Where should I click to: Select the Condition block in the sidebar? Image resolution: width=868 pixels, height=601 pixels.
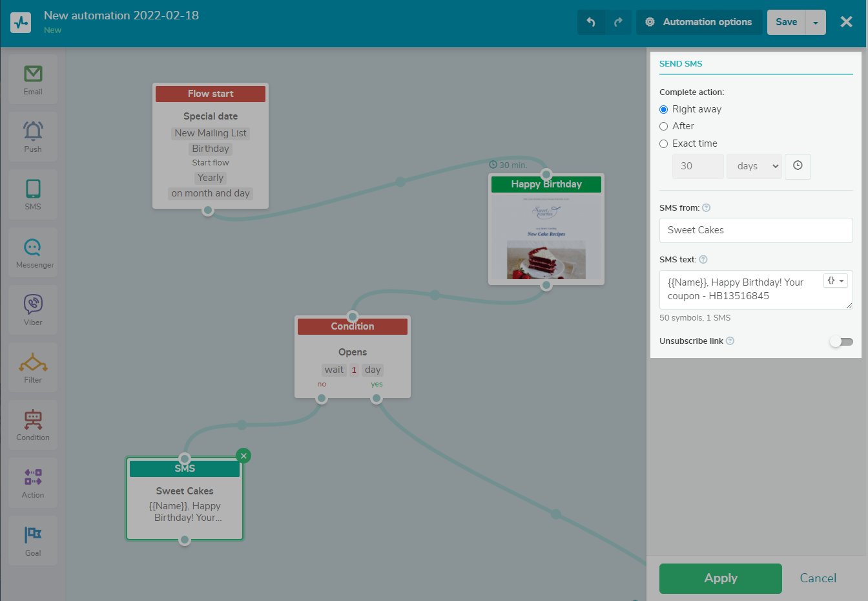[32, 424]
